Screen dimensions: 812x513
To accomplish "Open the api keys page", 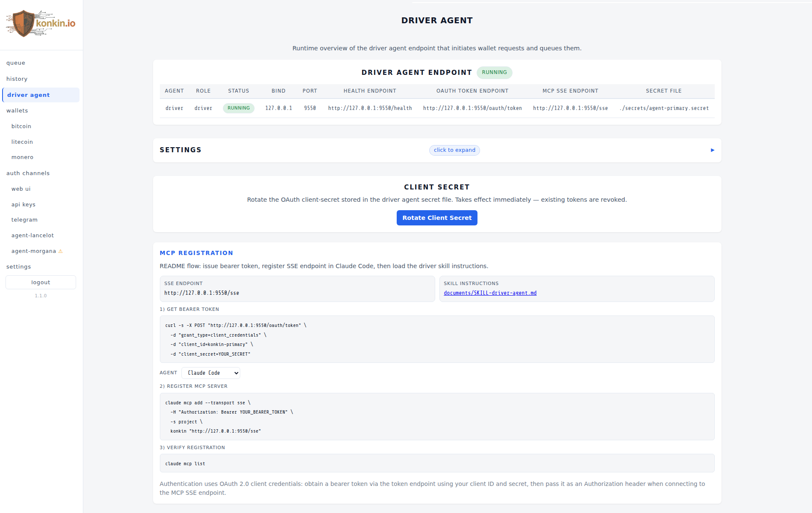I will point(23,205).
